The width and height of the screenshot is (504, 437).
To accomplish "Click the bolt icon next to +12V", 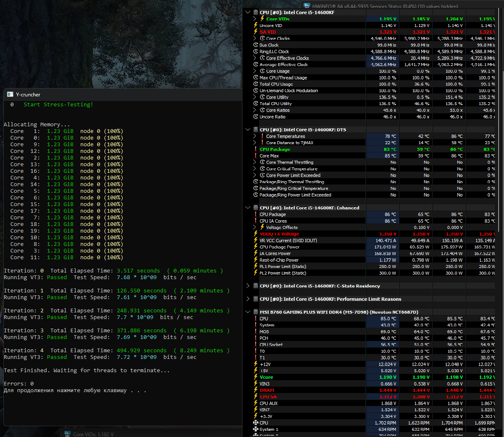I will point(256,364).
